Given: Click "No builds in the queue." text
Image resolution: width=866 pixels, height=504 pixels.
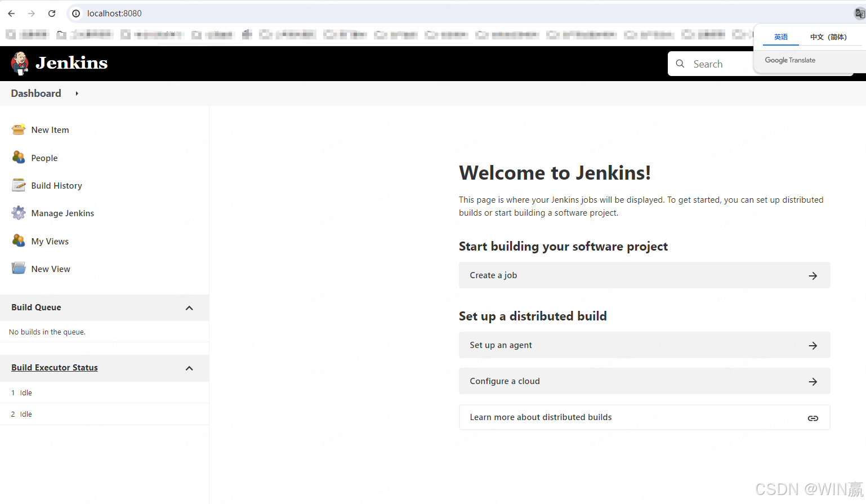Looking at the screenshot, I should tap(47, 332).
